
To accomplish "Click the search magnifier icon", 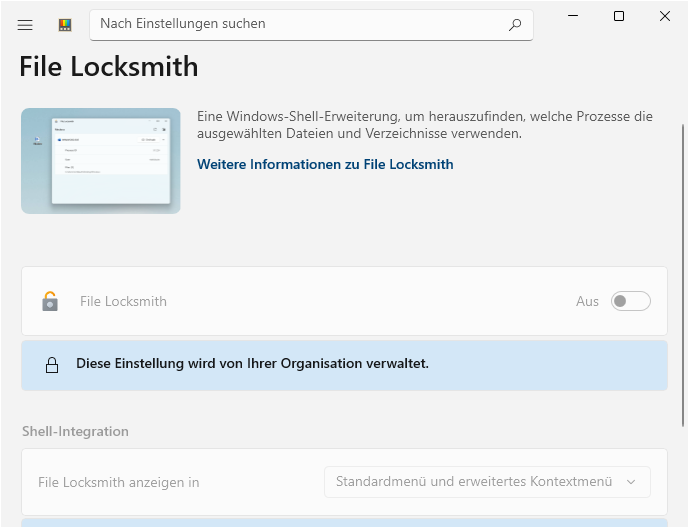I will pos(515,25).
